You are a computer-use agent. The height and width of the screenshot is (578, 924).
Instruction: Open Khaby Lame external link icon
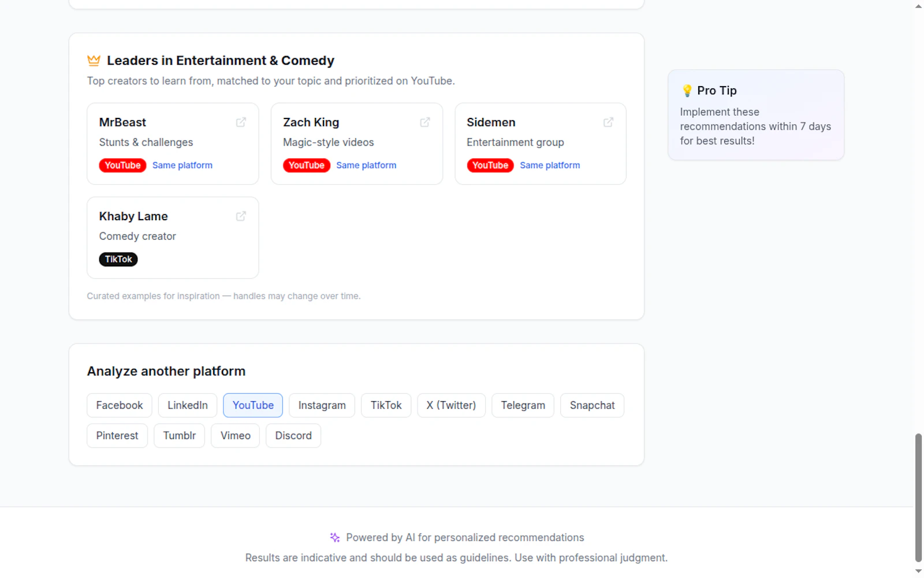[x=241, y=216]
